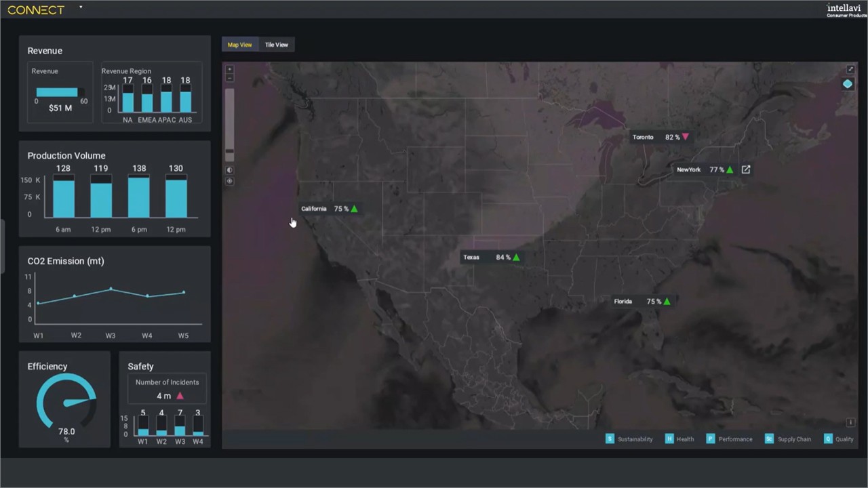
Task: Click the eye visibility icon on map
Action: point(229,181)
